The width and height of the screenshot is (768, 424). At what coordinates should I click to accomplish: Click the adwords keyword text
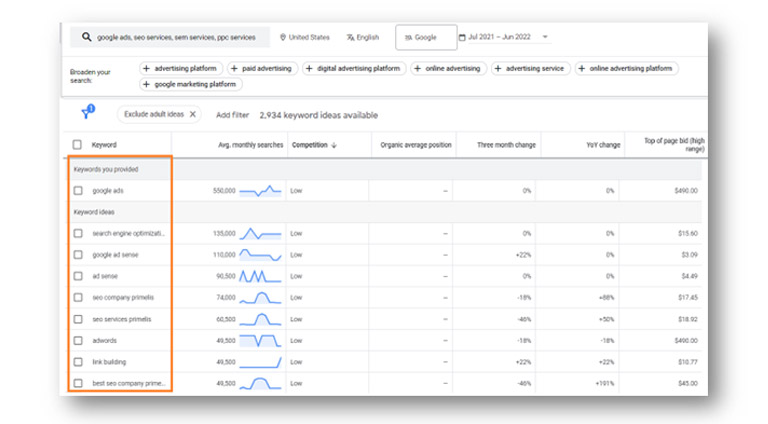(x=104, y=340)
